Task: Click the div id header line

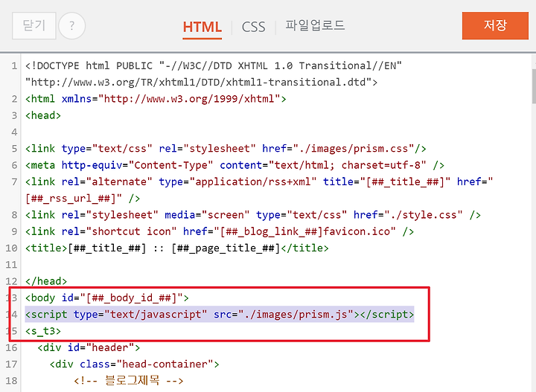Action: click(89, 347)
